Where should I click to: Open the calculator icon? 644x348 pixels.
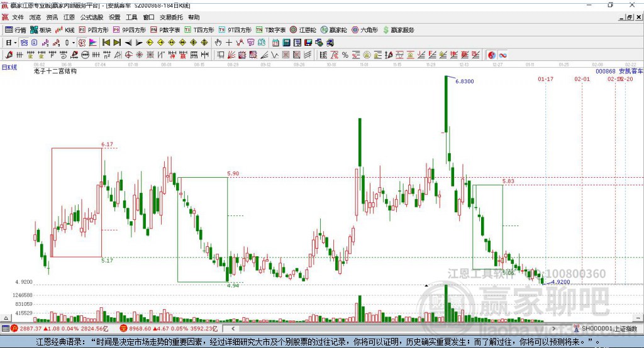(286, 42)
